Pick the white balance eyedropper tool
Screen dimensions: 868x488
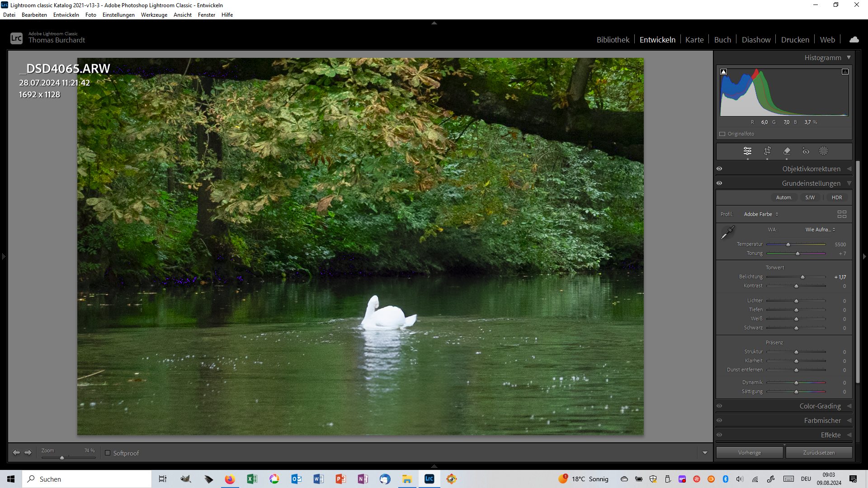click(x=727, y=232)
